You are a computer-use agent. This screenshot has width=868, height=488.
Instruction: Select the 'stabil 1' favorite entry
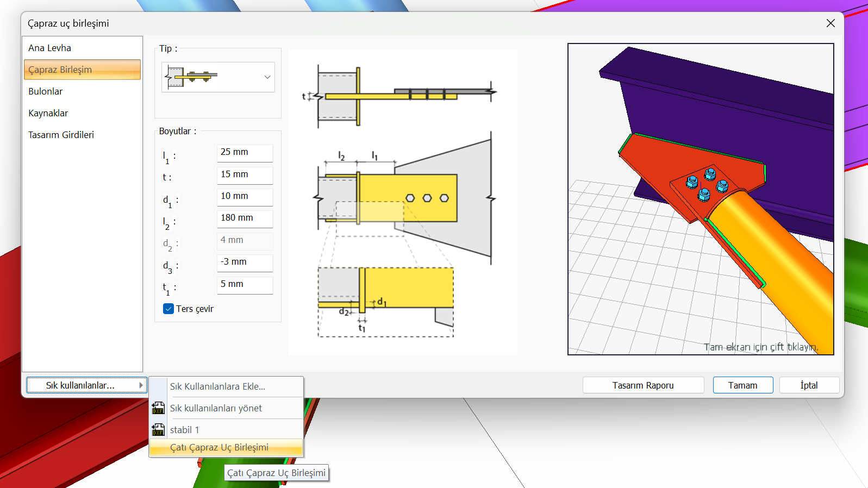point(185,430)
